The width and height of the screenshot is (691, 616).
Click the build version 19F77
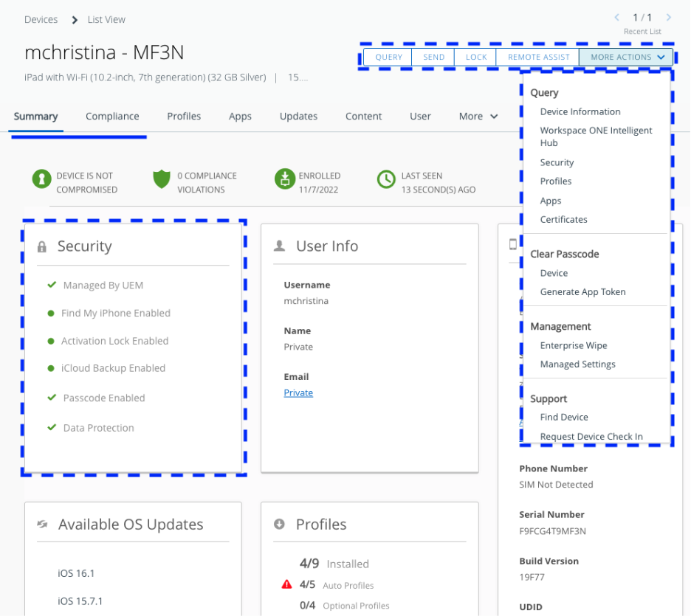click(x=532, y=577)
